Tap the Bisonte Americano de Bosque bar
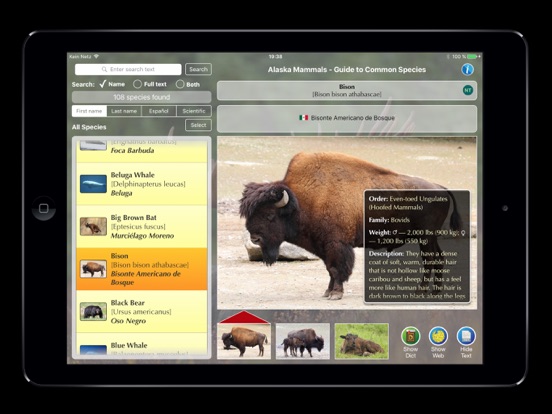Screen dimensions: 552x414 pyautogui.click(x=347, y=119)
